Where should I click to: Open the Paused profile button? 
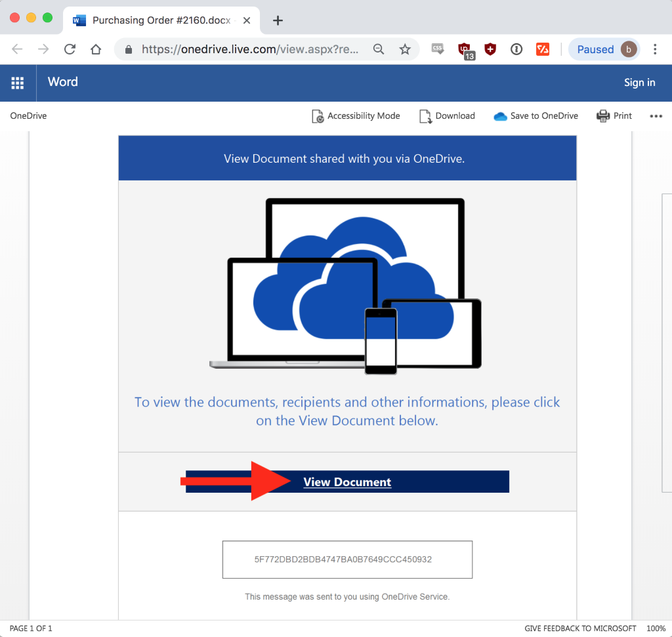tap(604, 49)
